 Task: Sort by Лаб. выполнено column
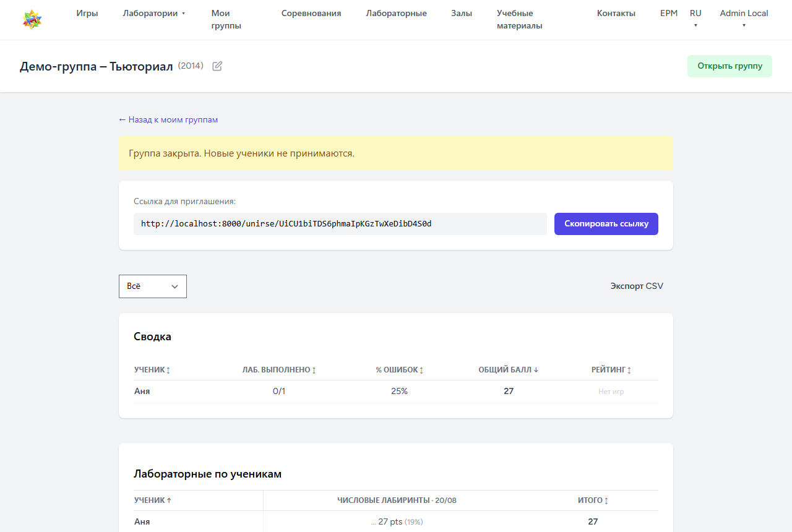279,370
